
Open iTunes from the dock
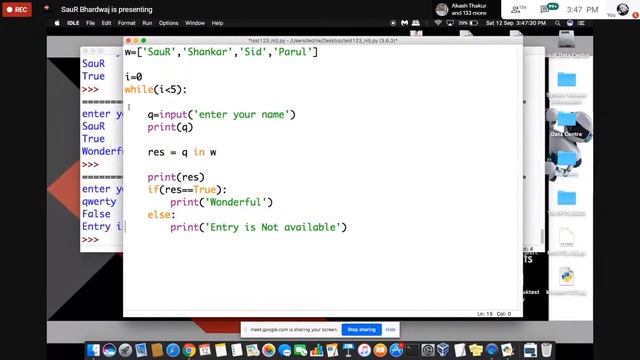click(x=364, y=350)
